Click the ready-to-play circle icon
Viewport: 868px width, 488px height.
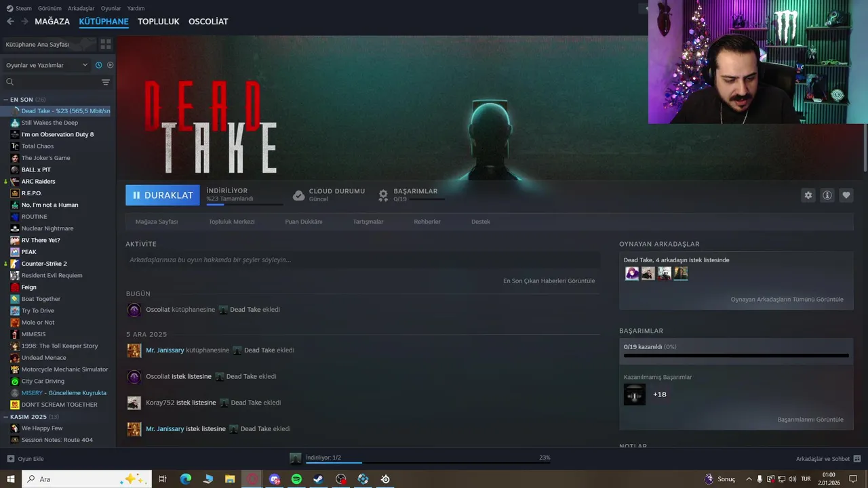click(111, 65)
